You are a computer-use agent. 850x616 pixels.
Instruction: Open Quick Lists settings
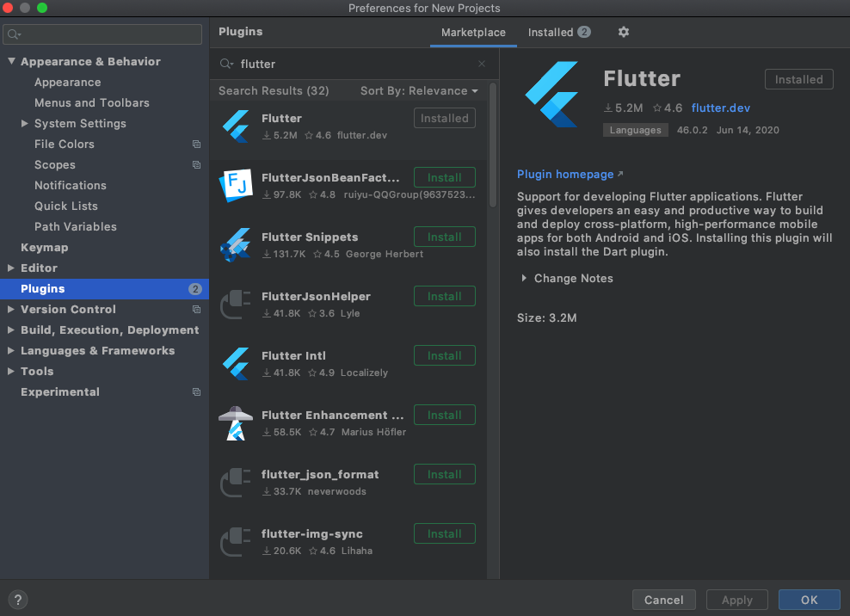point(66,206)
